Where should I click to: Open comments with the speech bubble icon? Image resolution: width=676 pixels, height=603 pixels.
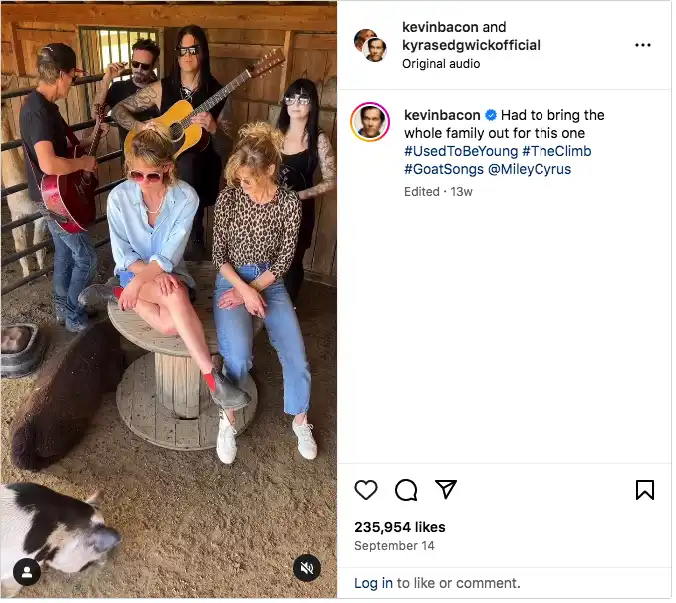[406, 490]
